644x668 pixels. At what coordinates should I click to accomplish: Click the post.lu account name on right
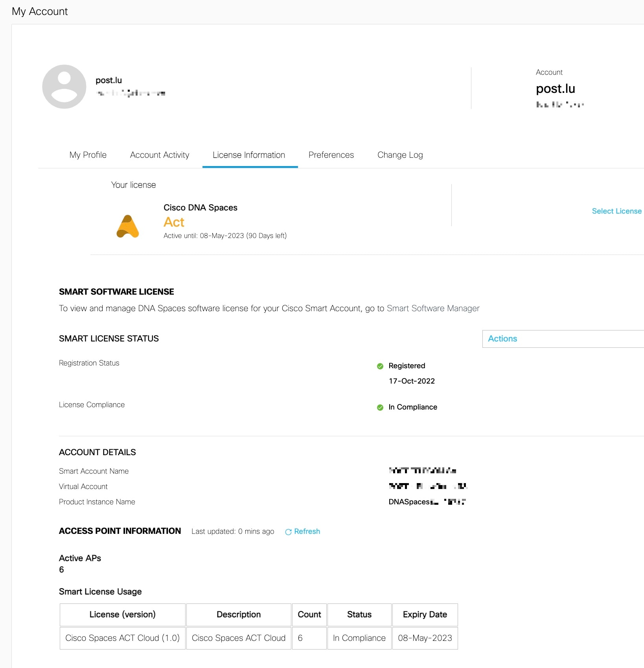(x=556, y=89)
